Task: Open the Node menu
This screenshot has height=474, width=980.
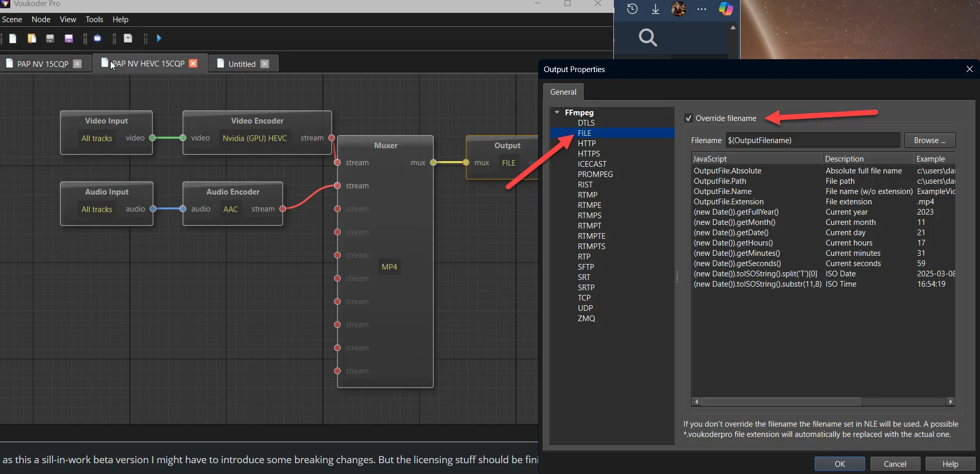Action: (41, 20)
